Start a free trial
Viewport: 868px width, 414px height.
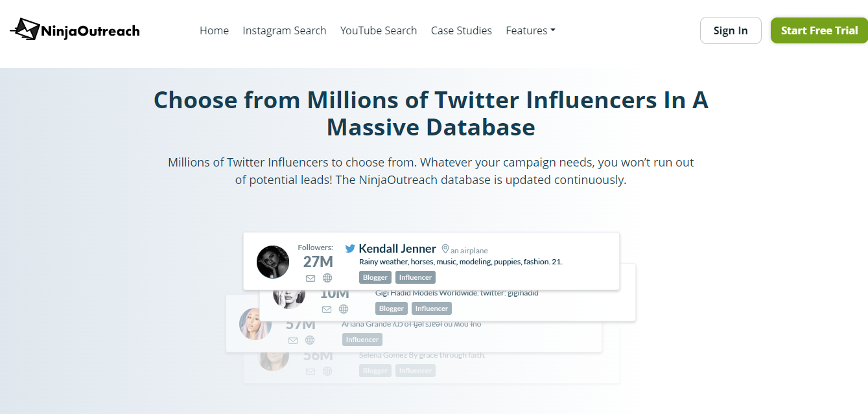819,30
